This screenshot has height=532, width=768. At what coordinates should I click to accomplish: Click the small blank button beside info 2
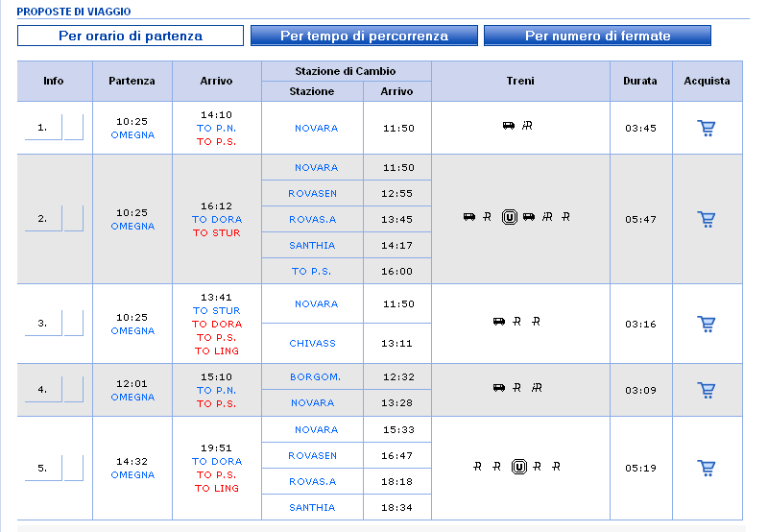(x=74, y=219)
